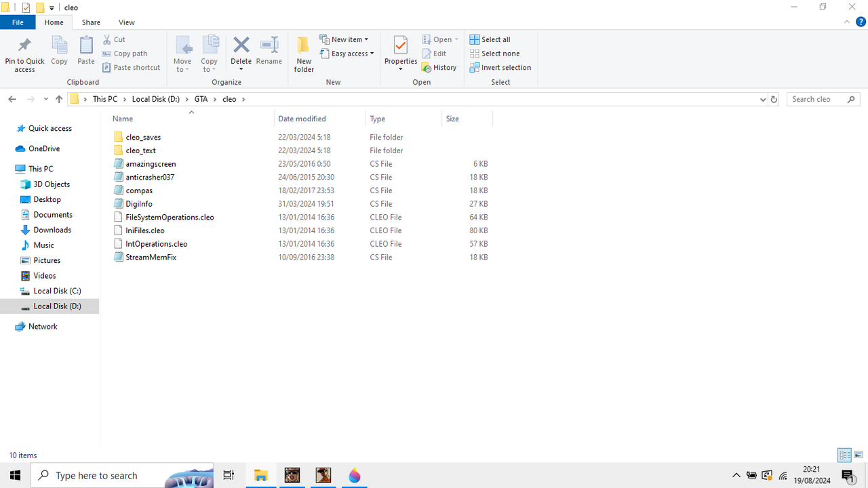
Task: Select the IntOperations.cleo file
Action: click(x=156, y=244)
